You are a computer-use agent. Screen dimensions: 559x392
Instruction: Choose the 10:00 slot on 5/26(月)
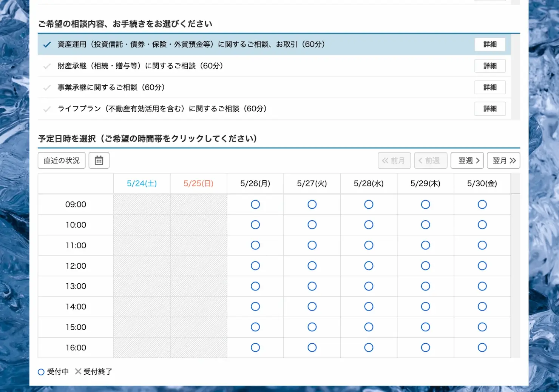pyautogui.click(x=255, y=225)
